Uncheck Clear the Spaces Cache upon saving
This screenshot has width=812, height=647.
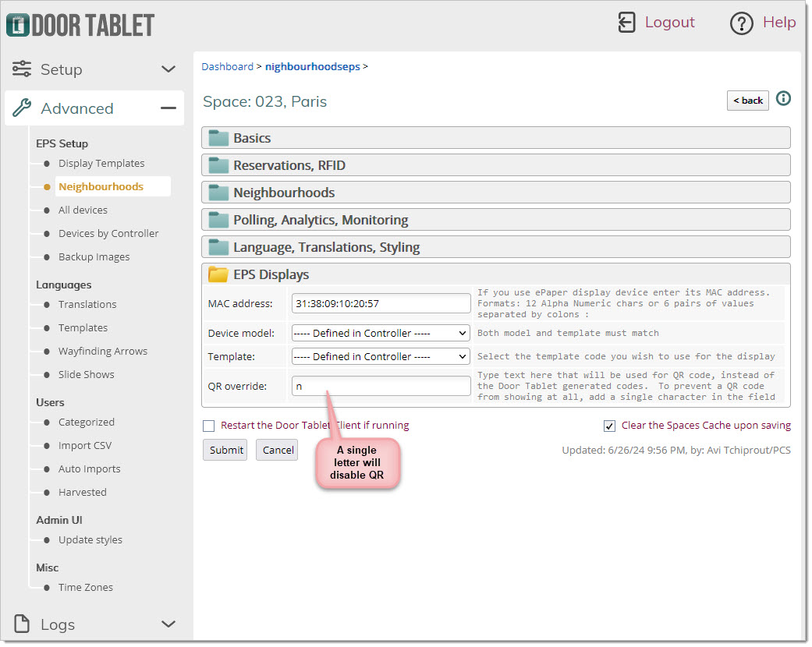click(x=609, y=426)
